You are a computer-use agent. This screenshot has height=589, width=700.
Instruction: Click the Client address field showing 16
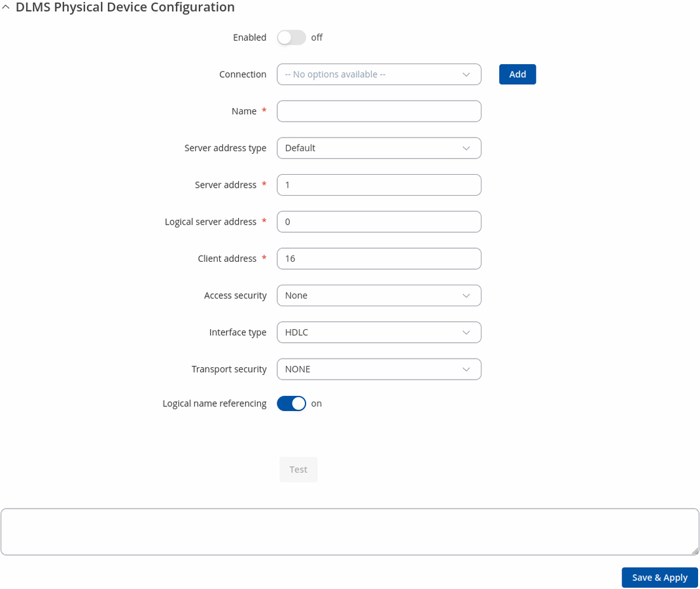click(x=379, y=259)
